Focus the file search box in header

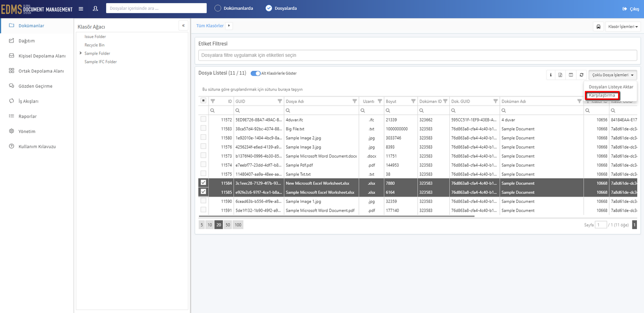pos(156,8)
